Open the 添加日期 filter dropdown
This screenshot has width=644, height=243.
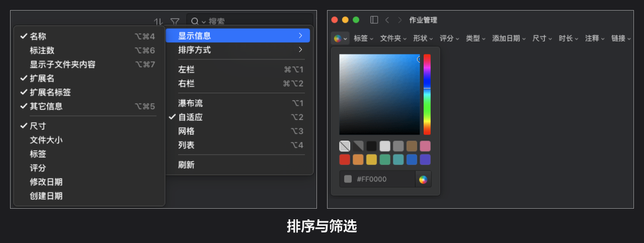click(509, 38)
